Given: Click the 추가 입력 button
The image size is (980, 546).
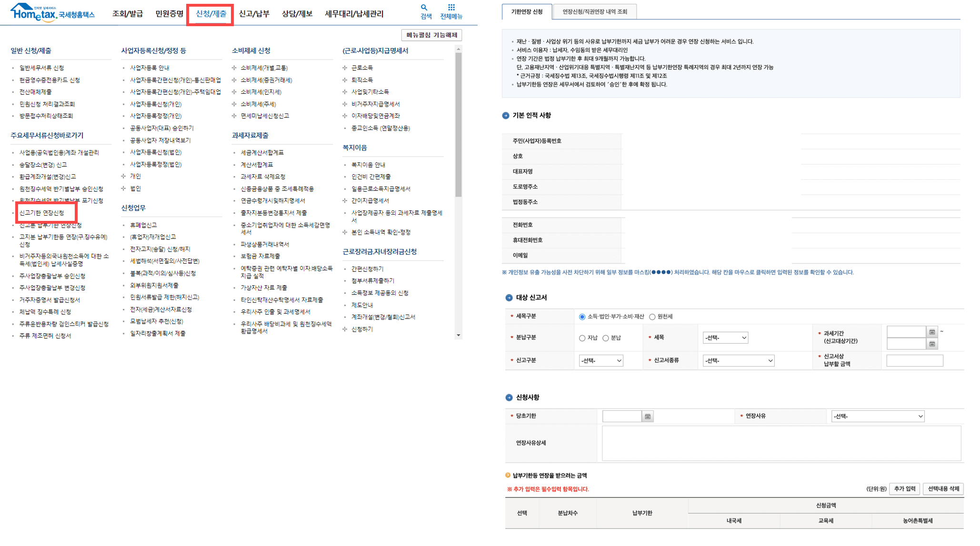Looking at the screenshot, I should click(904, 488).
